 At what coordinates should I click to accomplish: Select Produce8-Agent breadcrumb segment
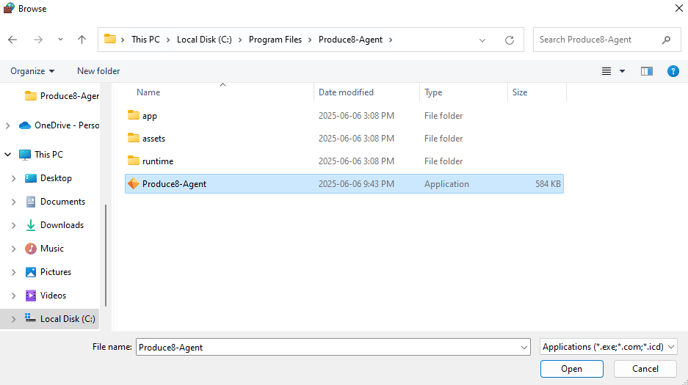(350, 40)
